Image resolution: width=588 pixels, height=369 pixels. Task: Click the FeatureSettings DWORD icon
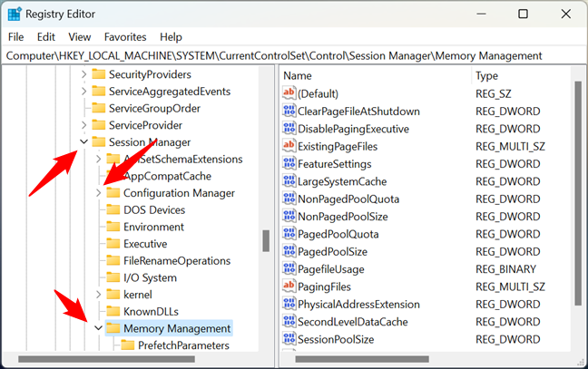(289, 164)
